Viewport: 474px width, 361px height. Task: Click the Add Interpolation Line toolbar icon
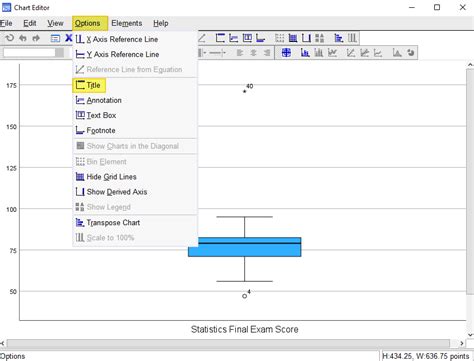[x=378, y=53]
